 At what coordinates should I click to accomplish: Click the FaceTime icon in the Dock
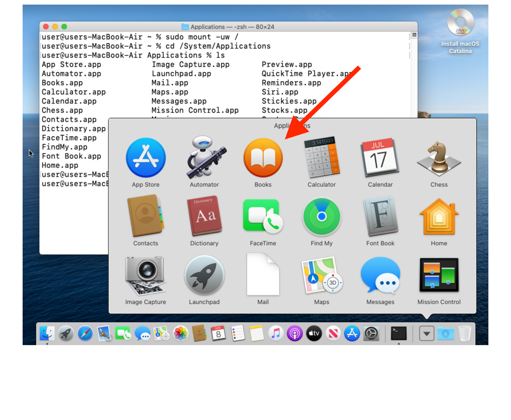pos(123,333)
